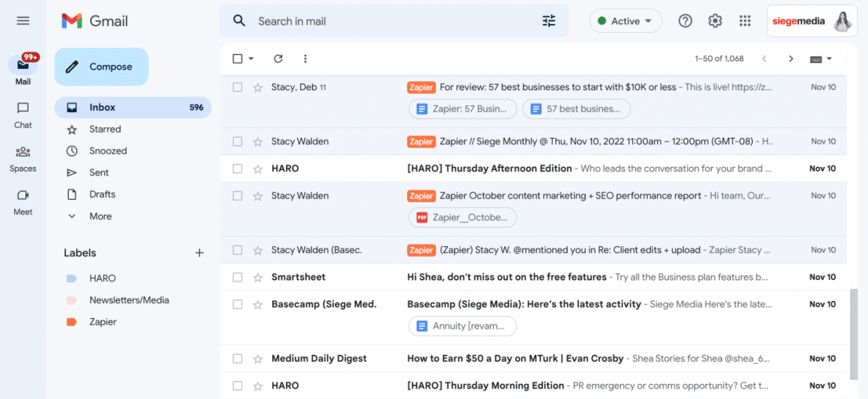Open the main menu hamburger icon
The width and height of the screenshot is (868, 399).
pyautogui.click(x=23, y=21)
